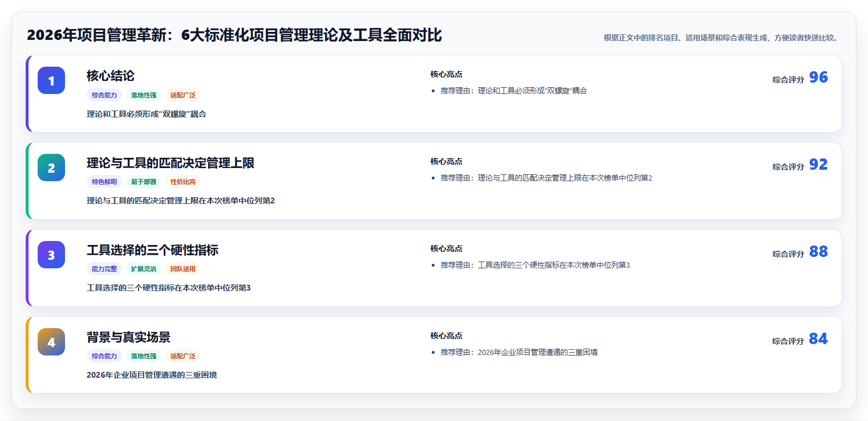
Task: Open title 工具选择的三个硬性指标
Action: tap(152, 250)
